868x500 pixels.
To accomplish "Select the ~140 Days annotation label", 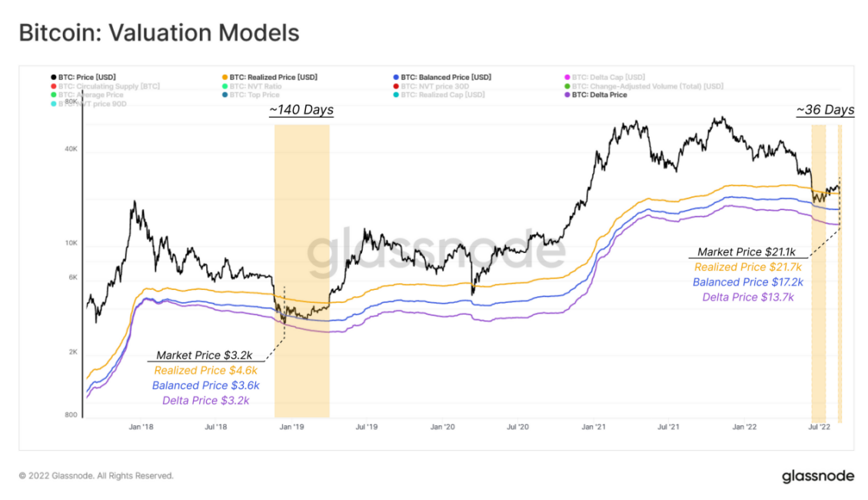I will [301, 110].
